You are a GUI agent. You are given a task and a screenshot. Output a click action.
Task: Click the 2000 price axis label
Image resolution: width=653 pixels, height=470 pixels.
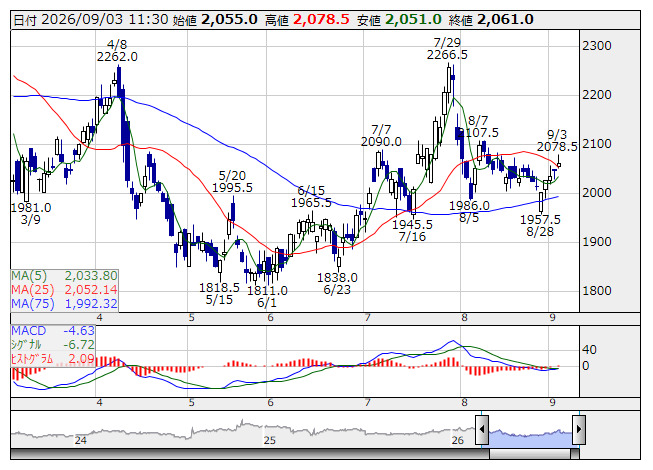click(596, 193)
